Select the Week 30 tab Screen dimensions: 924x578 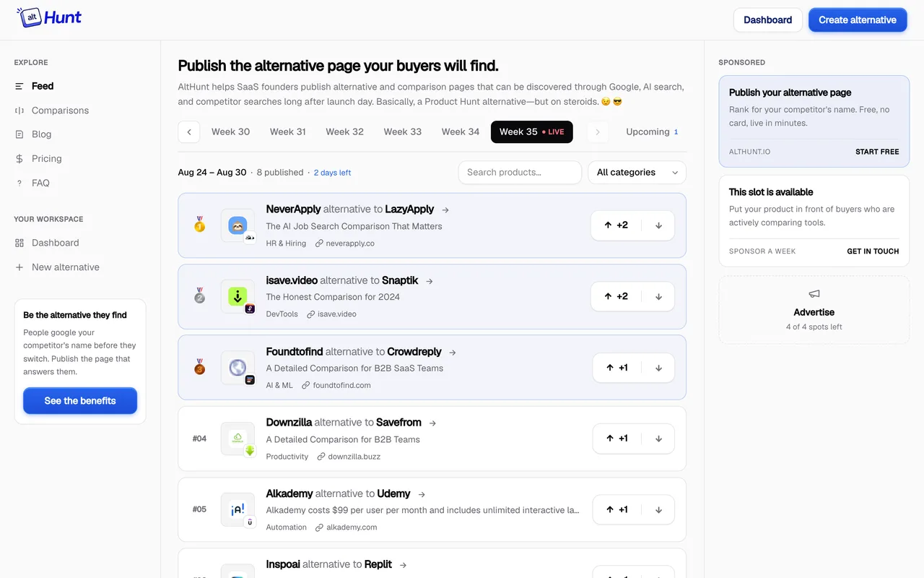click(231, 132)
